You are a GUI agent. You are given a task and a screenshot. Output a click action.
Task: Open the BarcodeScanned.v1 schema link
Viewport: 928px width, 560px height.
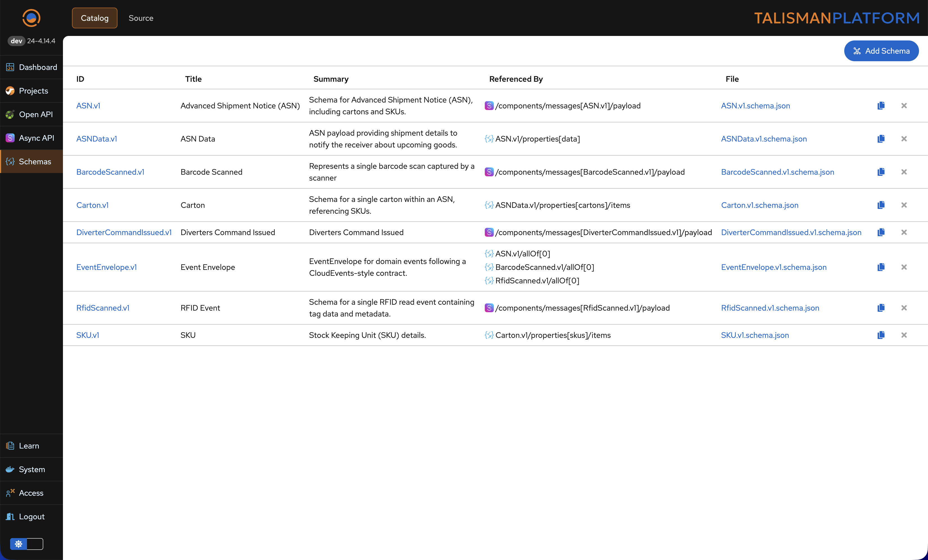[x=110, y=172]
